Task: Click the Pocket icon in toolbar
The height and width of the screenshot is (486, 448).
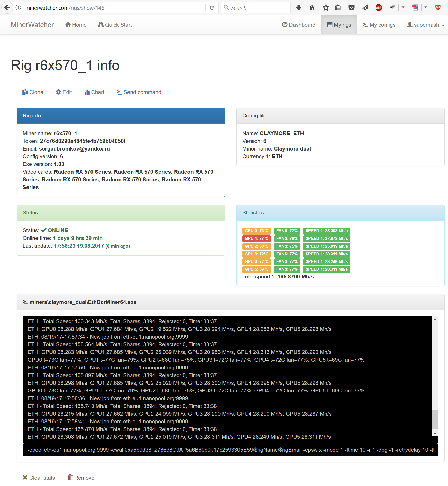Action: 351,8
